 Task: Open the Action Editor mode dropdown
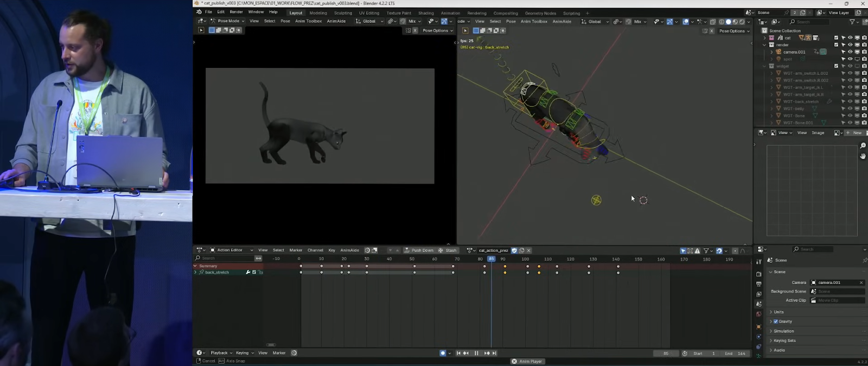(x=232, y=250)
